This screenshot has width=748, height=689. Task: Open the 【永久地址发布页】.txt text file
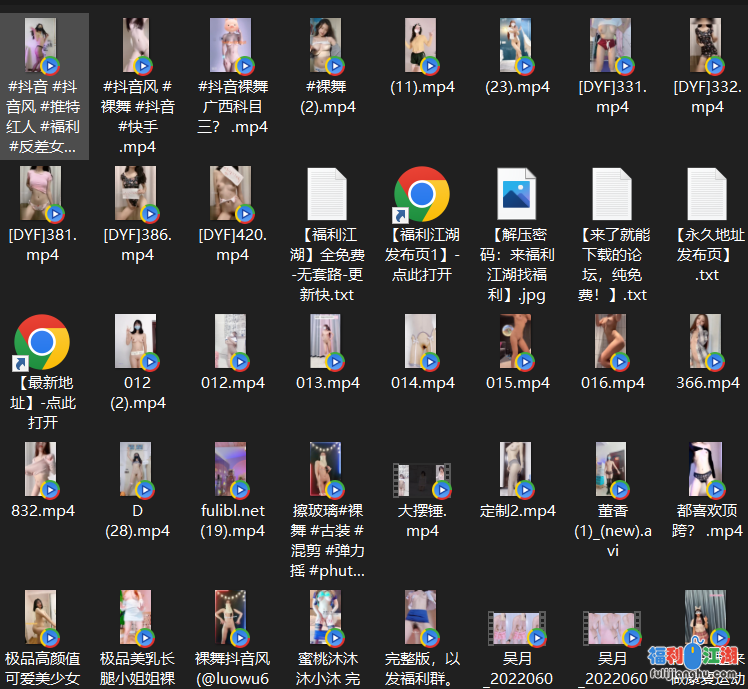pos(707,194)
